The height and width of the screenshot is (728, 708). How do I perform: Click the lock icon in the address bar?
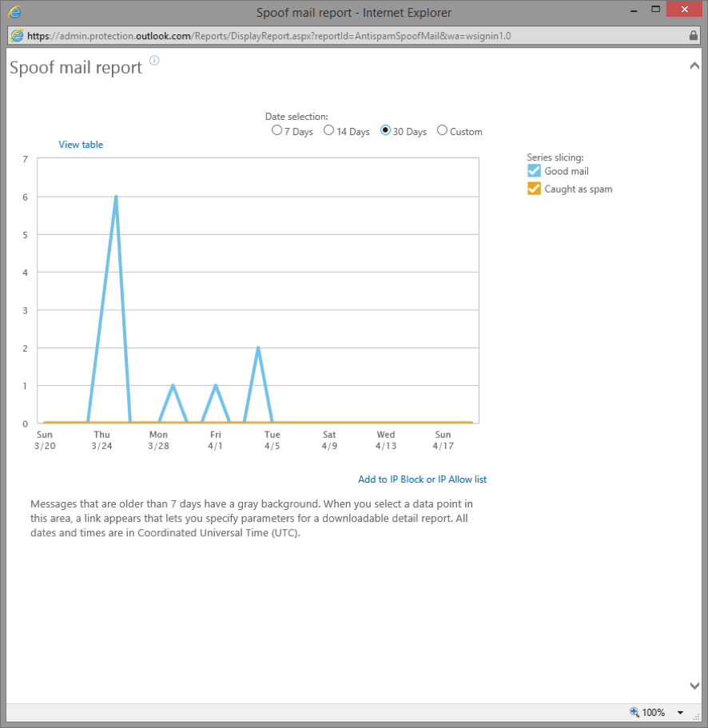coord(692,36)
